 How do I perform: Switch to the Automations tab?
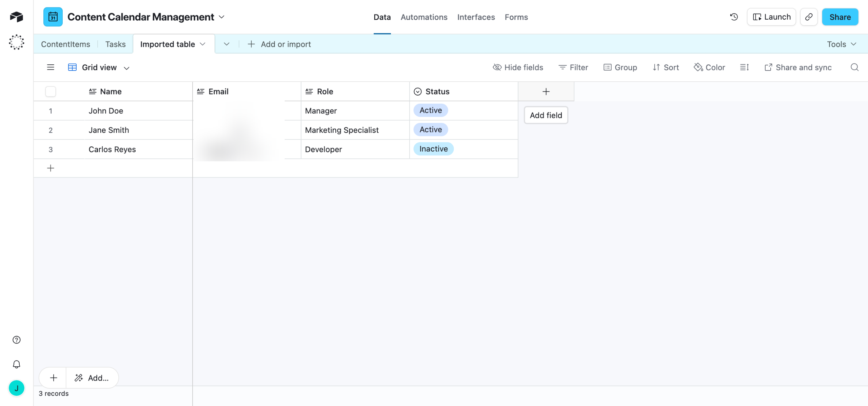(x=424, y=17)
